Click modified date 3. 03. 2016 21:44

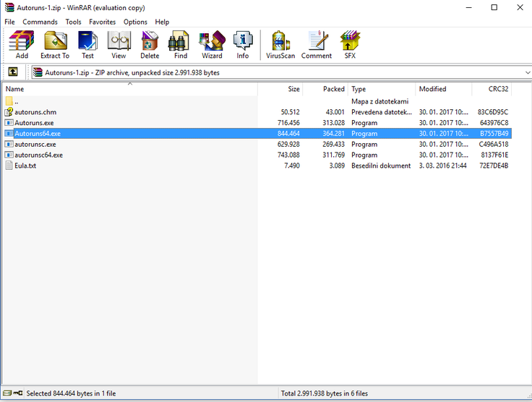pos(443,166)
